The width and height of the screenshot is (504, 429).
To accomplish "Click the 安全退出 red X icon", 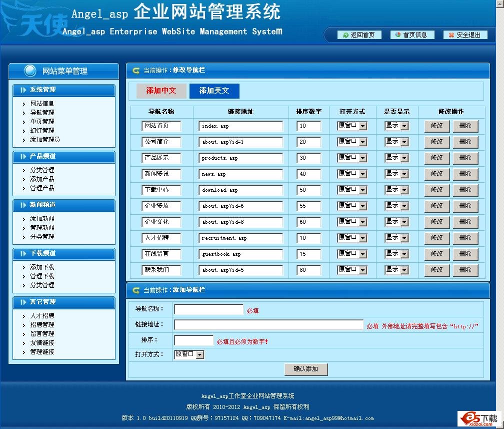I will [x=451, y=35].
